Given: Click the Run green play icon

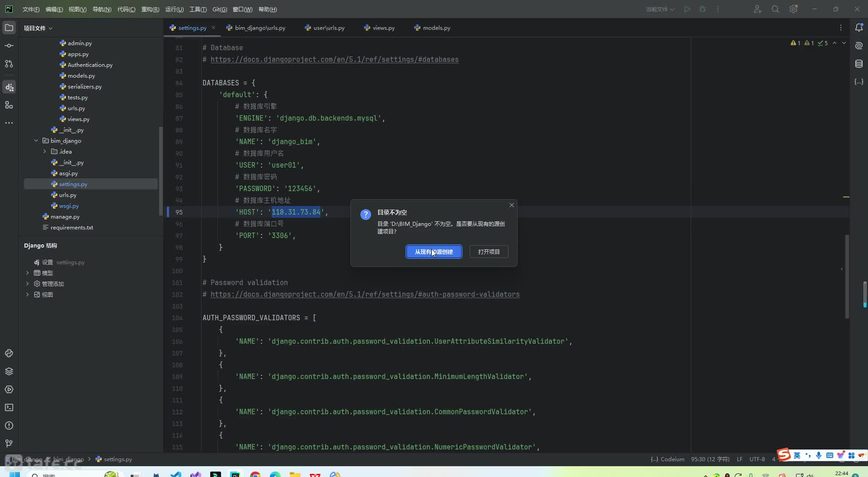Looking at the screenshot, I should pos(687,9).
